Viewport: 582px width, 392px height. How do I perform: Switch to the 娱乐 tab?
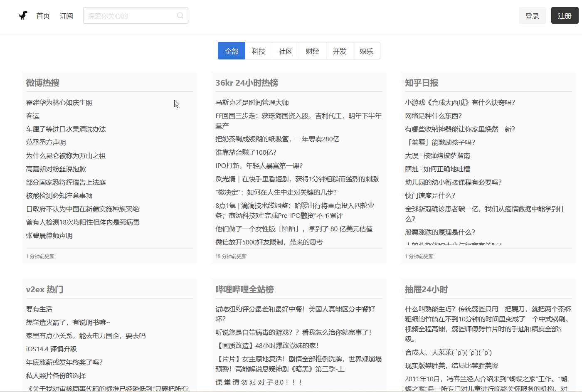pyautogui.click(x=367, y=51)
